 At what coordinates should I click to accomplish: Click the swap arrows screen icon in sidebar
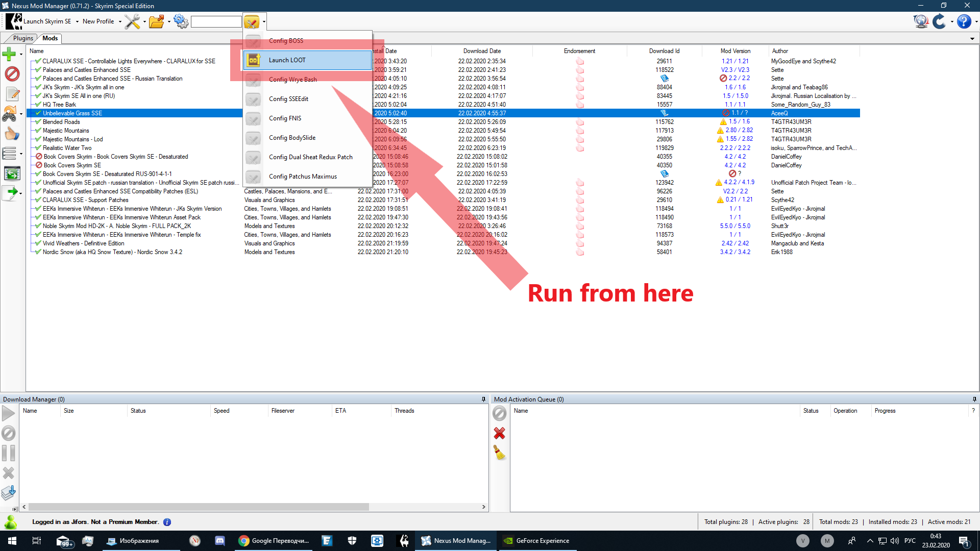12,173
